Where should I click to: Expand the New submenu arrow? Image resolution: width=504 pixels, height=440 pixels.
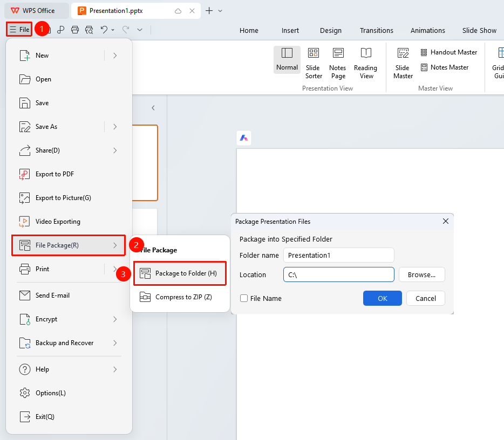point(115,56)
